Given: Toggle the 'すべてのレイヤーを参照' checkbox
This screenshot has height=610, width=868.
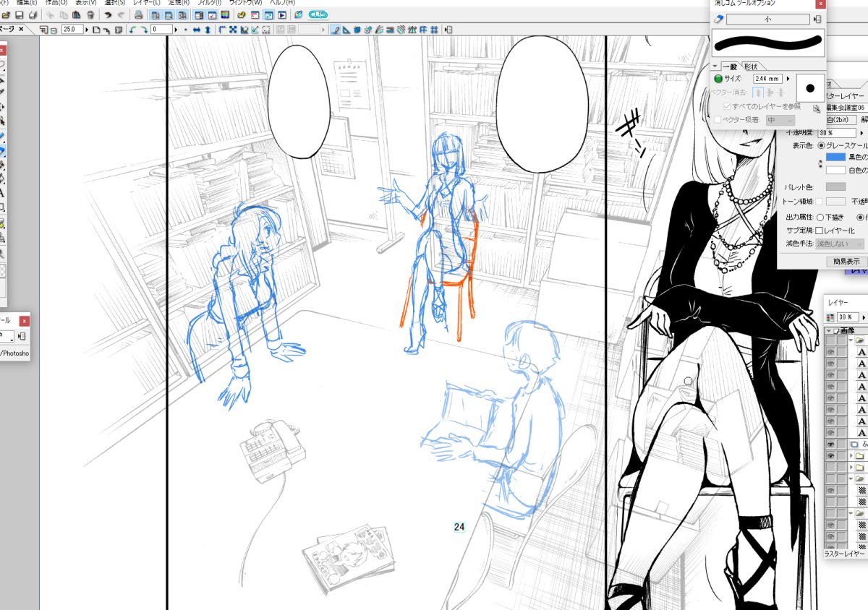Looking at the screenshot, I should 728,106.
